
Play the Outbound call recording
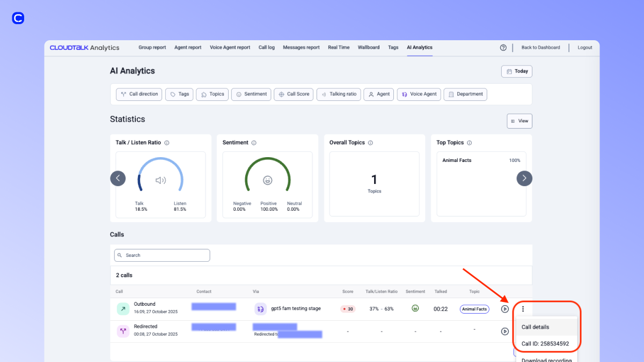point(504,309)
